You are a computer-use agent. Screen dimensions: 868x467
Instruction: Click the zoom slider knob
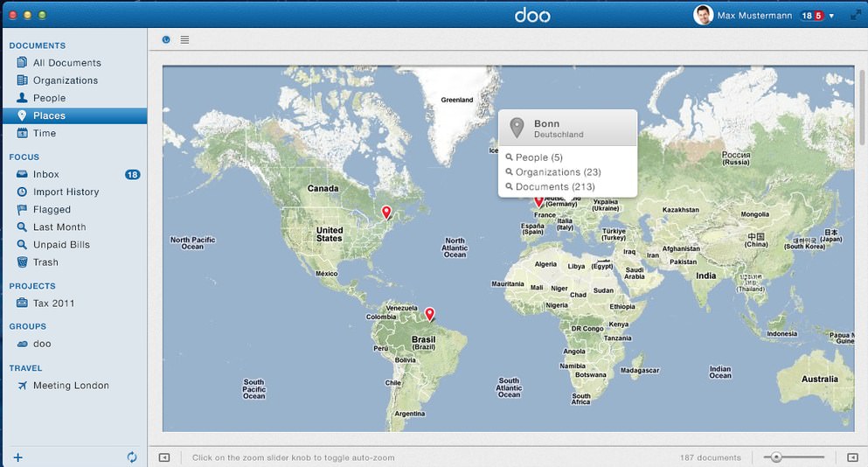[x=776, y=457]
